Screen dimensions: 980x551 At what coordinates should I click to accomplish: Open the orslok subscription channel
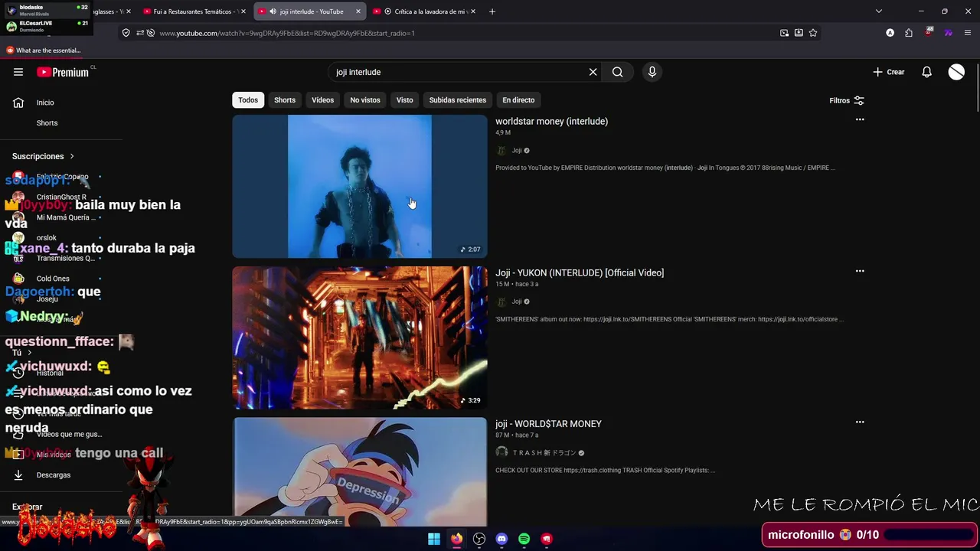pos(46,238)
